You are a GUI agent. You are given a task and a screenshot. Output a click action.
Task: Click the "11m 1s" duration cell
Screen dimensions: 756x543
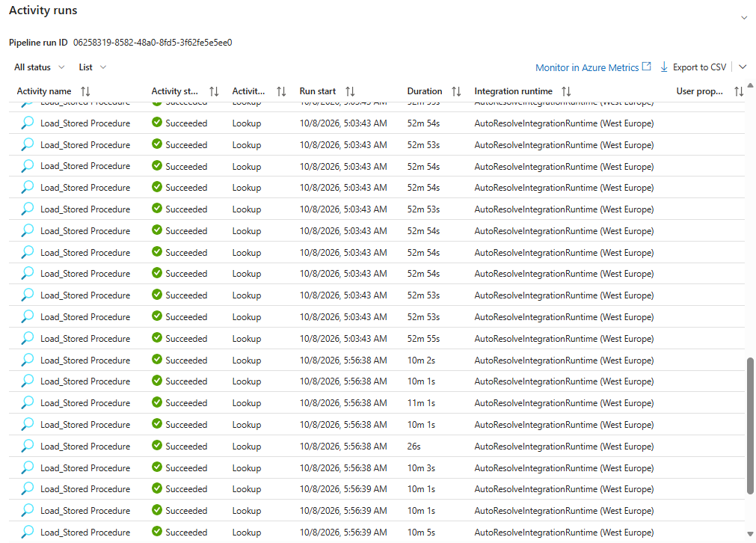[x=421, y=403]
